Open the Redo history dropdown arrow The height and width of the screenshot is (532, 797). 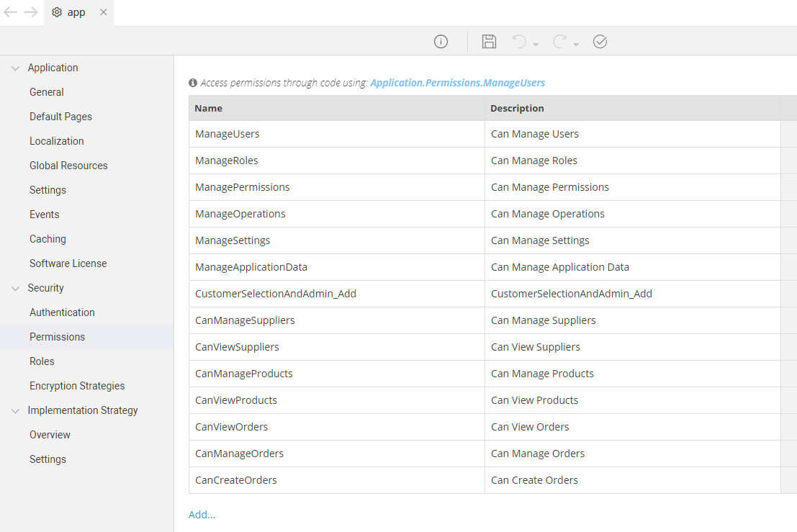(x=577, y=45)
